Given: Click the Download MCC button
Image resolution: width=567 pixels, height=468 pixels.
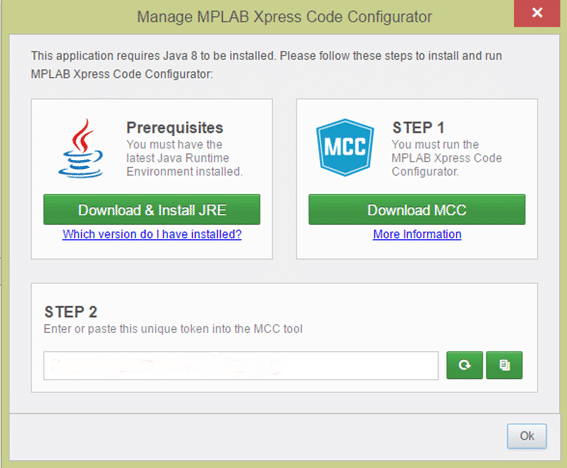Looking at the screenshot, I should tap(417, 209).
